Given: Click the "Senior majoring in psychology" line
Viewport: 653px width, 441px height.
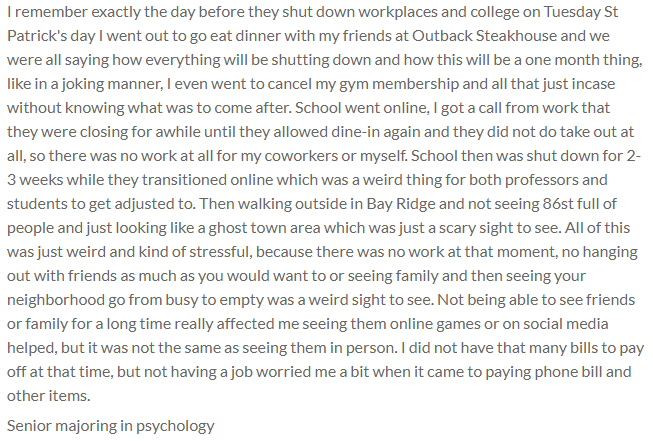Looking at the screenshot, I should coord(110,426).
